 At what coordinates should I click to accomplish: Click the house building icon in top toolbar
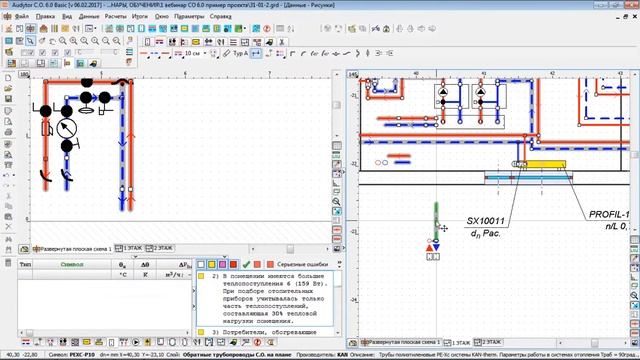point(43,29)
